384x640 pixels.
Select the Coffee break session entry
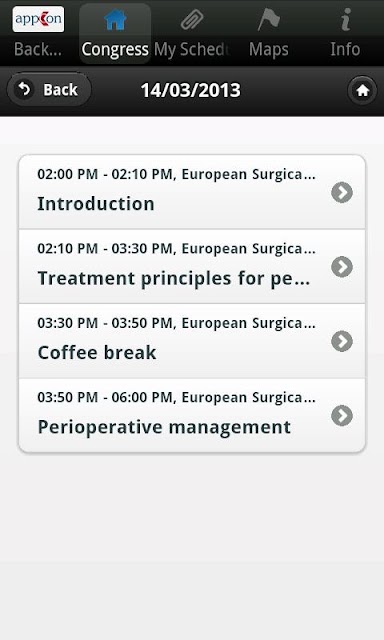click(192, 341)
